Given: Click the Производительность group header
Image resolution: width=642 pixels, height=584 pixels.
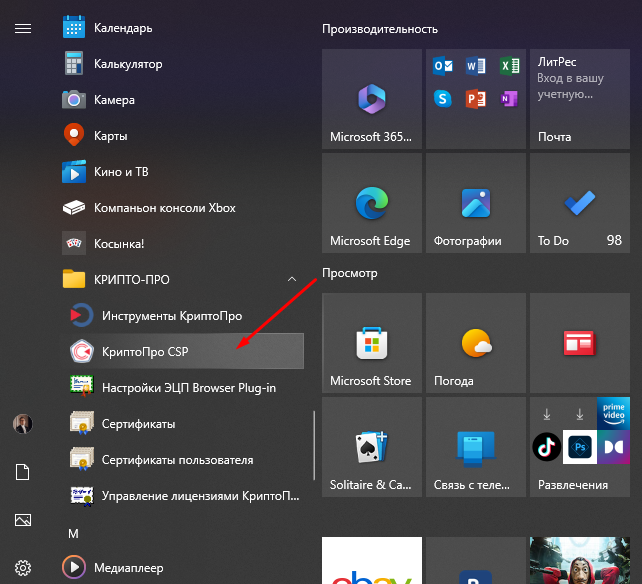Looking at the screenshot, I should [x=380, y=29].
